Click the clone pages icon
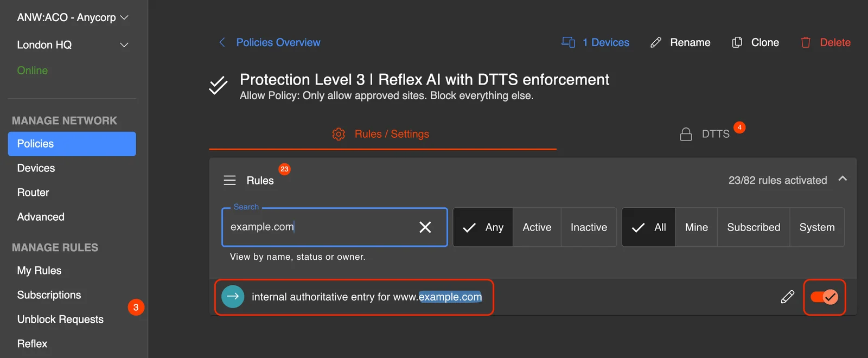868x358 pixels. pyautogui.click(x=737, y=42)
